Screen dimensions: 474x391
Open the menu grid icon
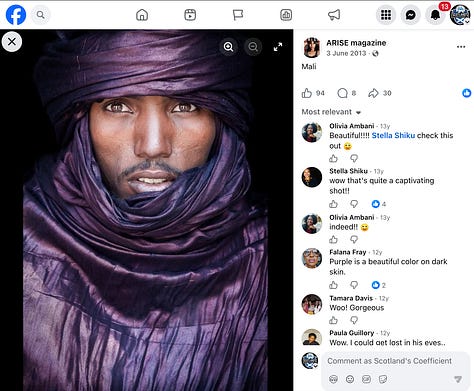tap(386, 15)
